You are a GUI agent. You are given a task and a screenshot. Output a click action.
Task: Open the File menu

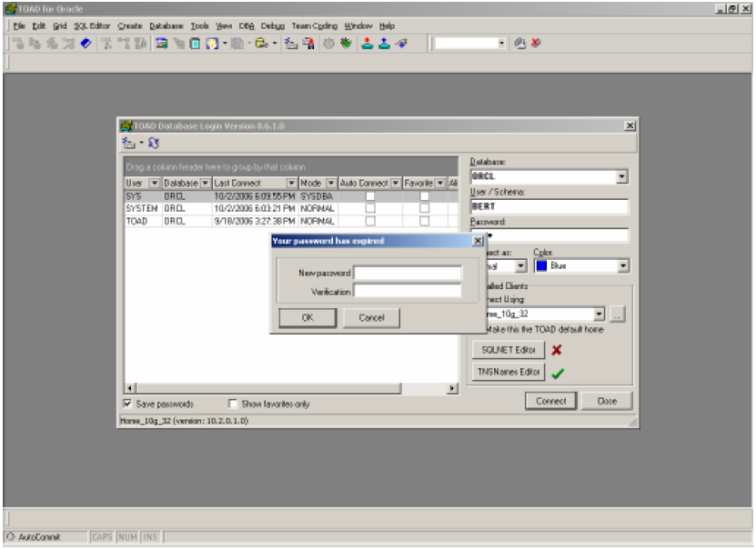(x=19, y=26)
